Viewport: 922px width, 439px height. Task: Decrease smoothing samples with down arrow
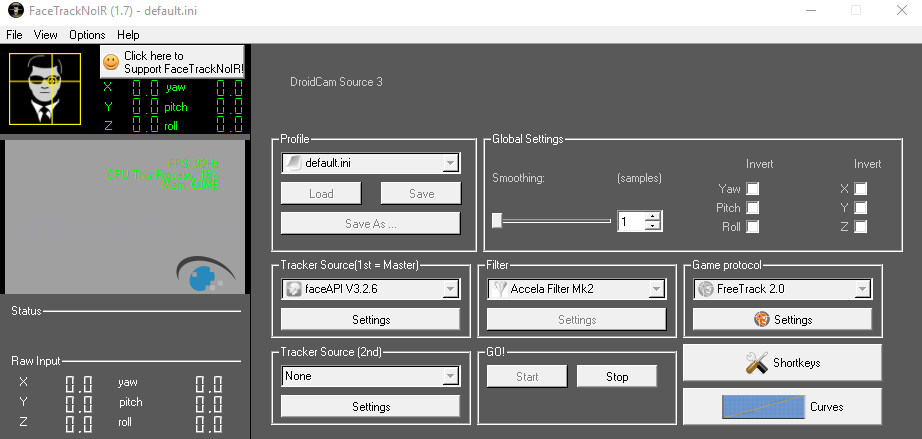tap(653, 226)
